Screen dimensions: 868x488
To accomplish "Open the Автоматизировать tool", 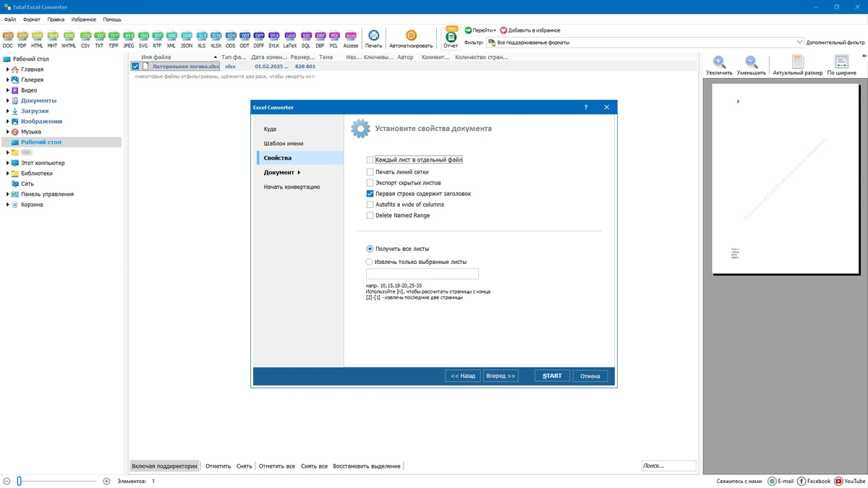I will coord(411,39).
